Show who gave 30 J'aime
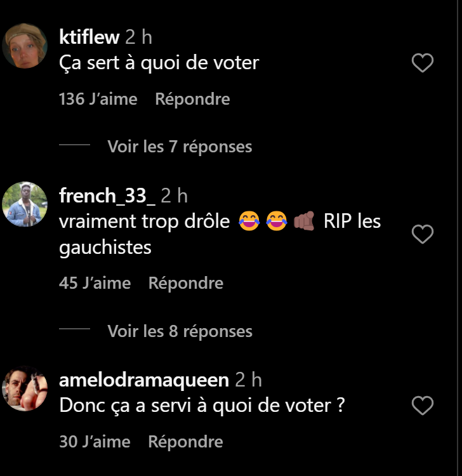 [95, 442]
